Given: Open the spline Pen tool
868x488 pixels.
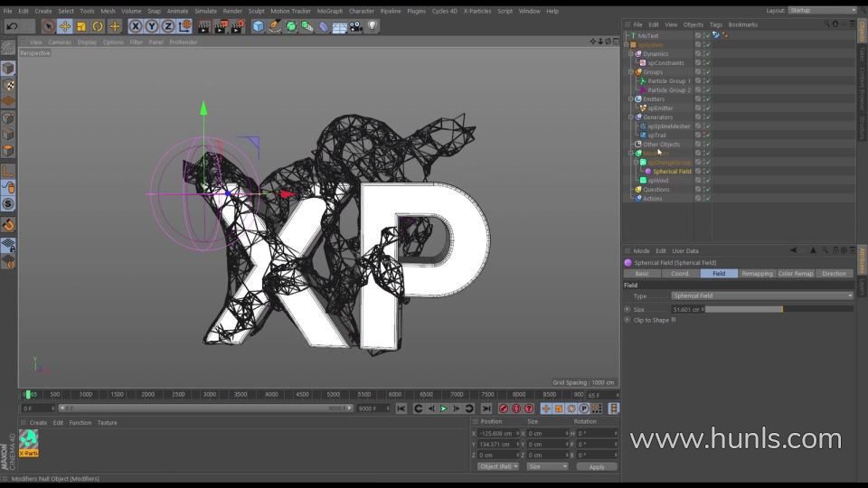Looking at the screenshot, I should (x=275, y=26).
